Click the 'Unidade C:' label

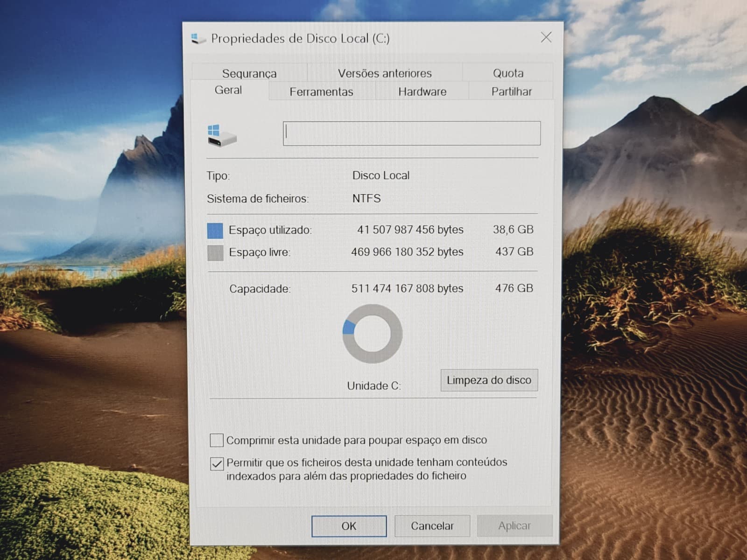point(374,386)
